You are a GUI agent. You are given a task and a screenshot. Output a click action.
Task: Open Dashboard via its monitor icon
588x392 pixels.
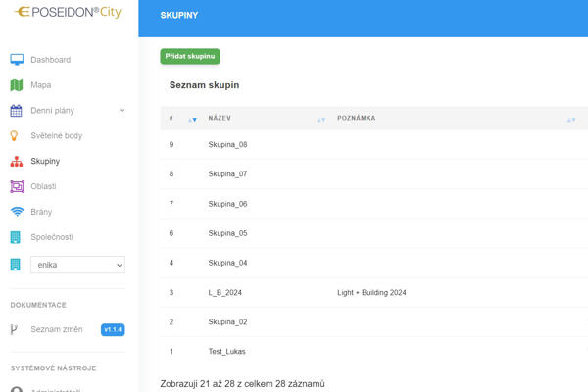pos(17,59)
